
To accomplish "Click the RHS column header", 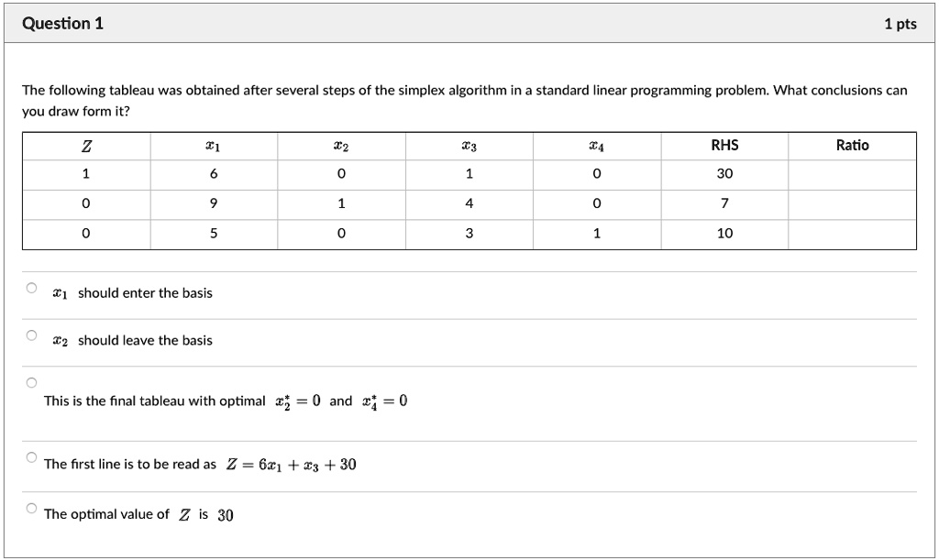I will 724,144.
